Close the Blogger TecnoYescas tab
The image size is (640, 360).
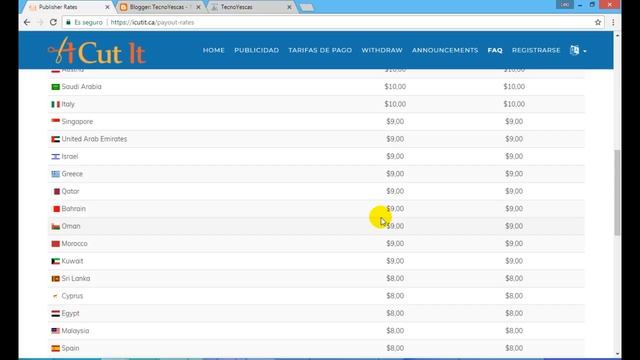(198, 7)
